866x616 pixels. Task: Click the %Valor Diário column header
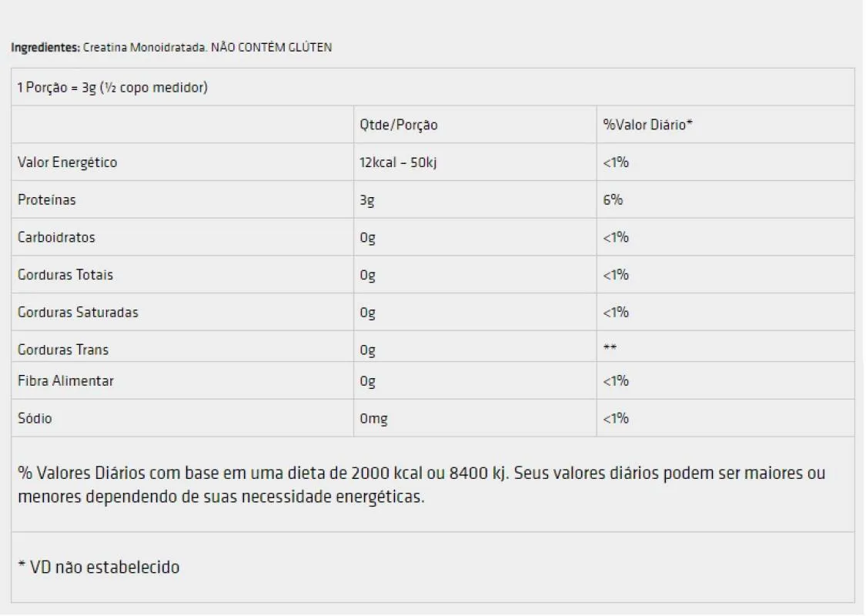(647, 125)
